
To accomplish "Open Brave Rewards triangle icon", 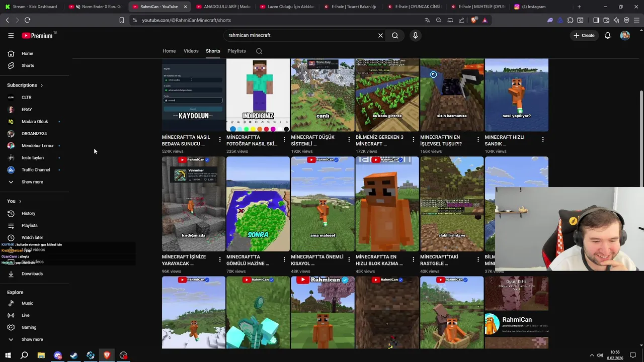I will [x=485, y=20].
